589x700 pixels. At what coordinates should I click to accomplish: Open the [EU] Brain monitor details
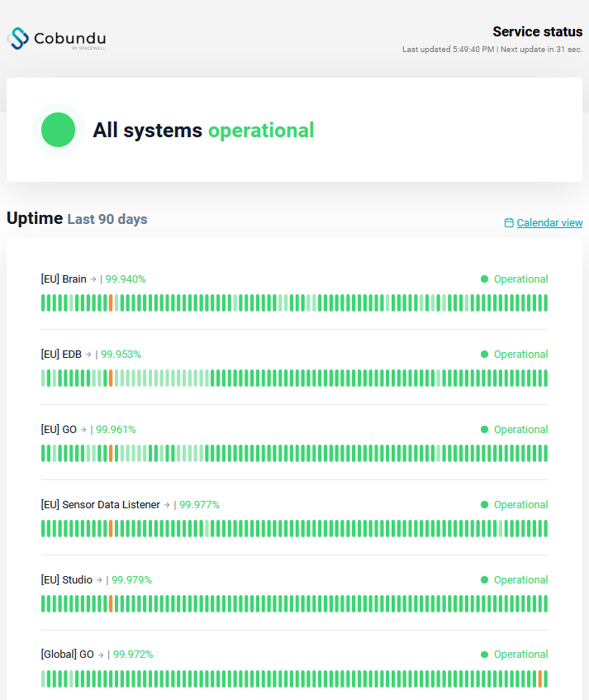coord(64,279)
